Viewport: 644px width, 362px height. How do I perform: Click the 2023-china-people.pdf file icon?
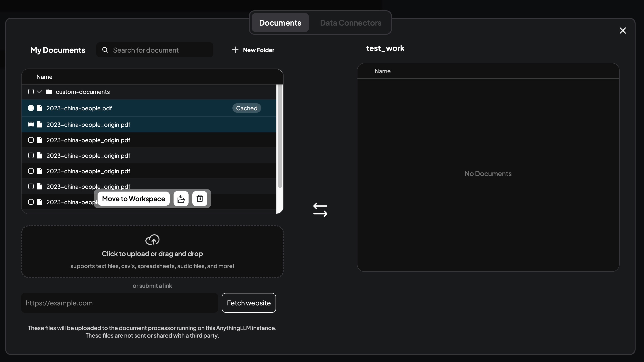(x=39, y=108)
